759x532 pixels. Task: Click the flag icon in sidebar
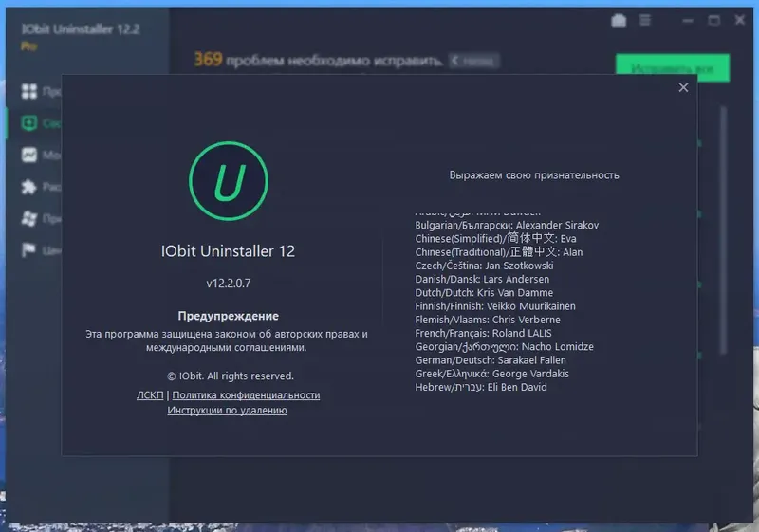point(29,250)
